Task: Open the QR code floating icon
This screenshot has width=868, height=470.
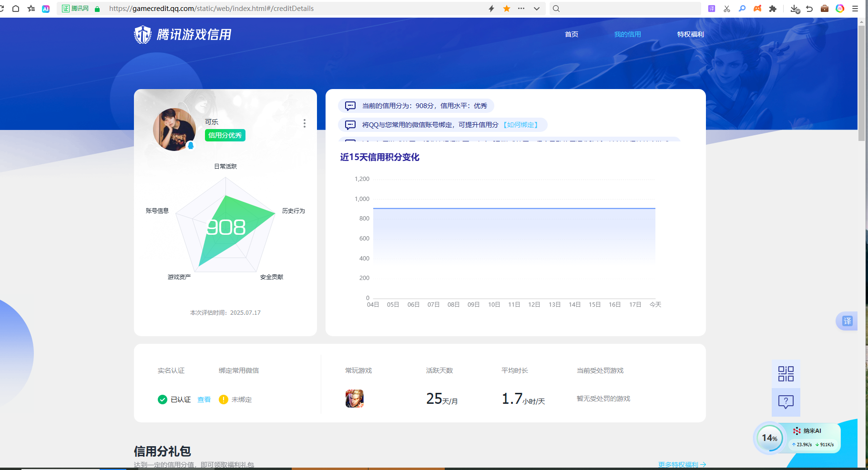Action: [786, 374]
